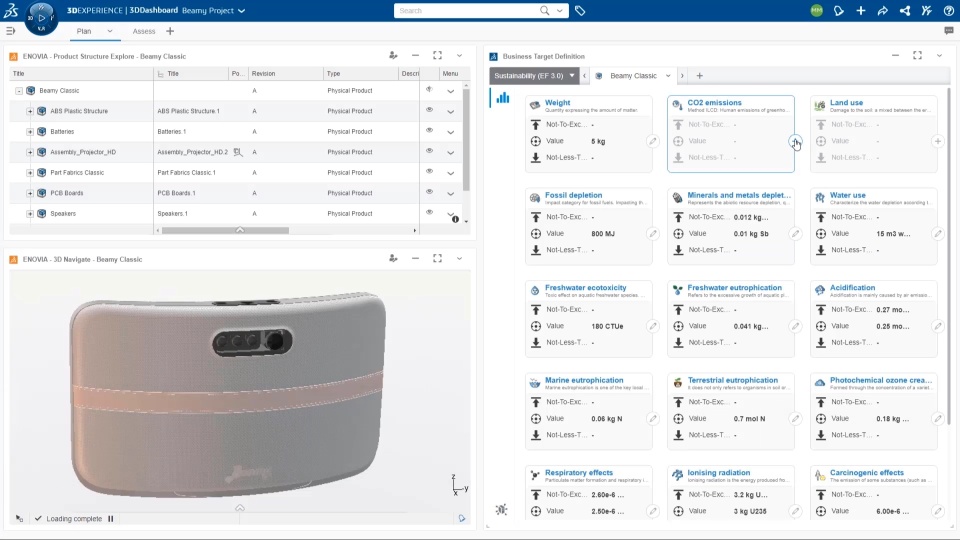960x540 pixels.
Task: Edit the Weight target value
Action: (x=653, y=141)
